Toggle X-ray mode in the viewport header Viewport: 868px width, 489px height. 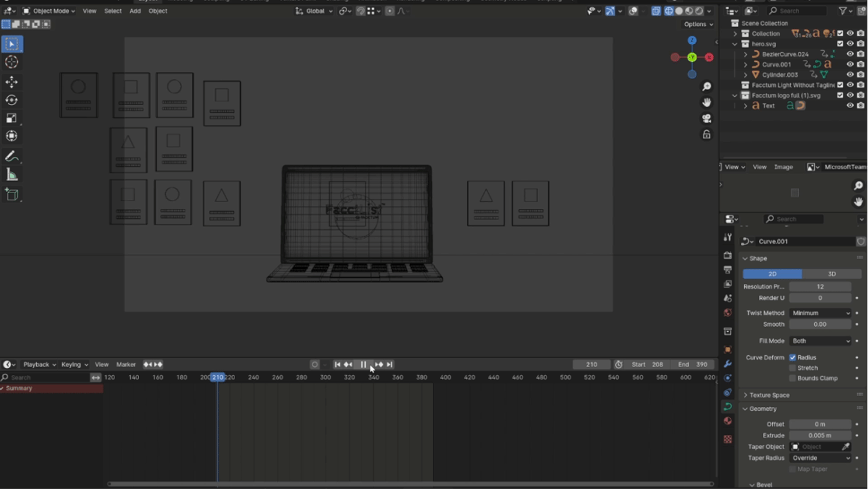(x=656, y=11)
